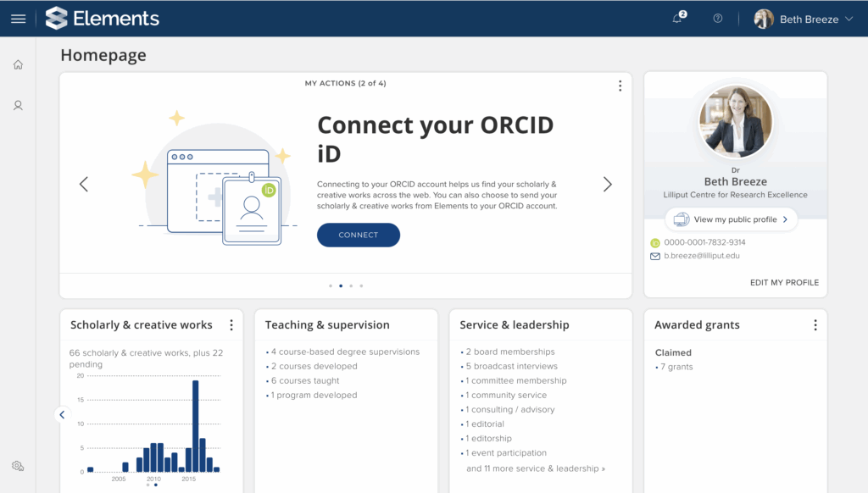Viewport: 868px width, 493px height.
Task: Open the help question mark icon
Action: point(717,18)
